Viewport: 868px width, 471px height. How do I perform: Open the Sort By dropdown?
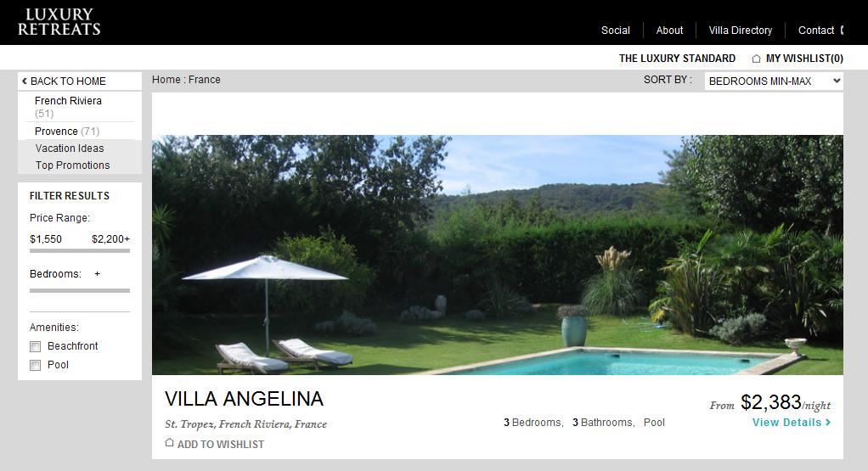pyautogui.click(x=774, y=81)
